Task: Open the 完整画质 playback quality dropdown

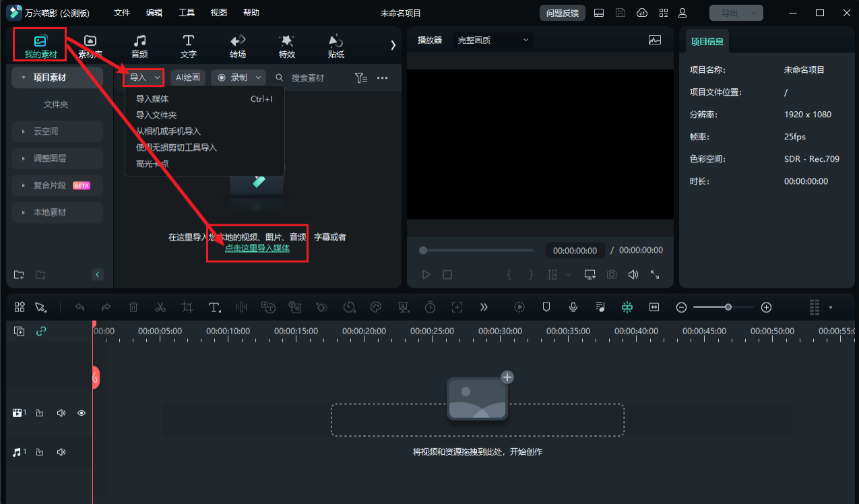Action: [493, 40]
